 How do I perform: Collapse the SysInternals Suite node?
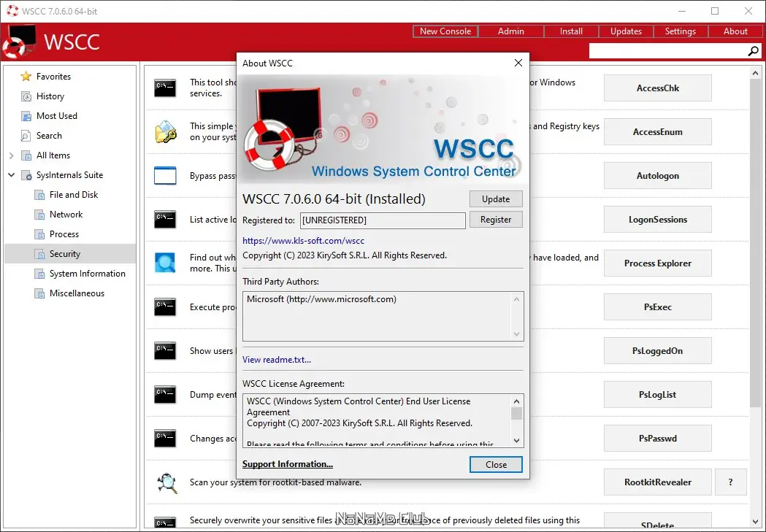coord(11,174)
